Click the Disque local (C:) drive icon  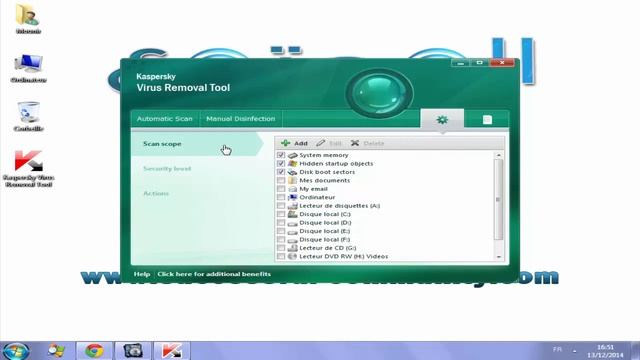(292, 214)
